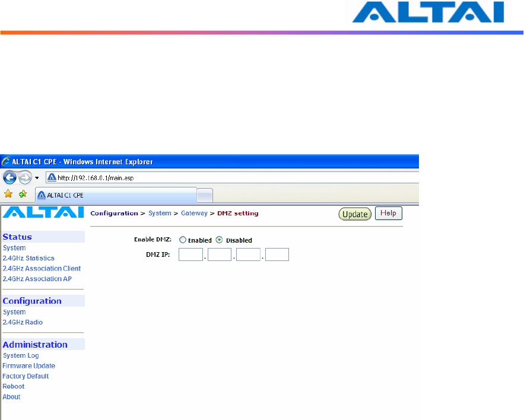
Task: Open the Firmware Update page
Action: pos(28,366)
